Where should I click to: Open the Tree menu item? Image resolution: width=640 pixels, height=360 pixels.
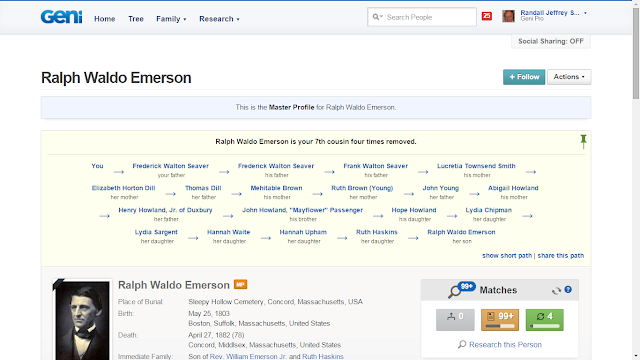tap(136, 19)
